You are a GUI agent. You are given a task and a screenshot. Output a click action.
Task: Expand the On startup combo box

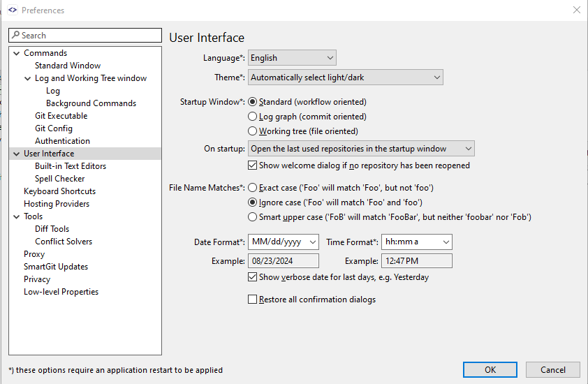point(361,149)
